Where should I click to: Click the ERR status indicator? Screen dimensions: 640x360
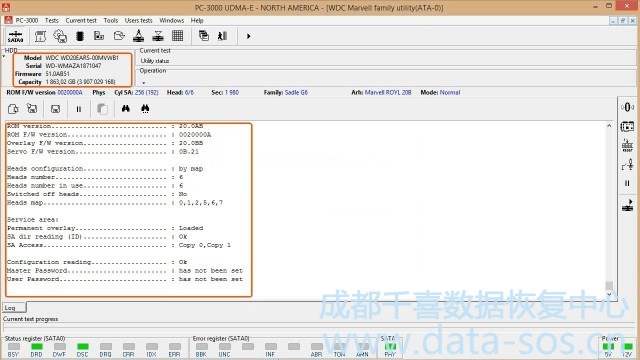(x=174, y=347)
